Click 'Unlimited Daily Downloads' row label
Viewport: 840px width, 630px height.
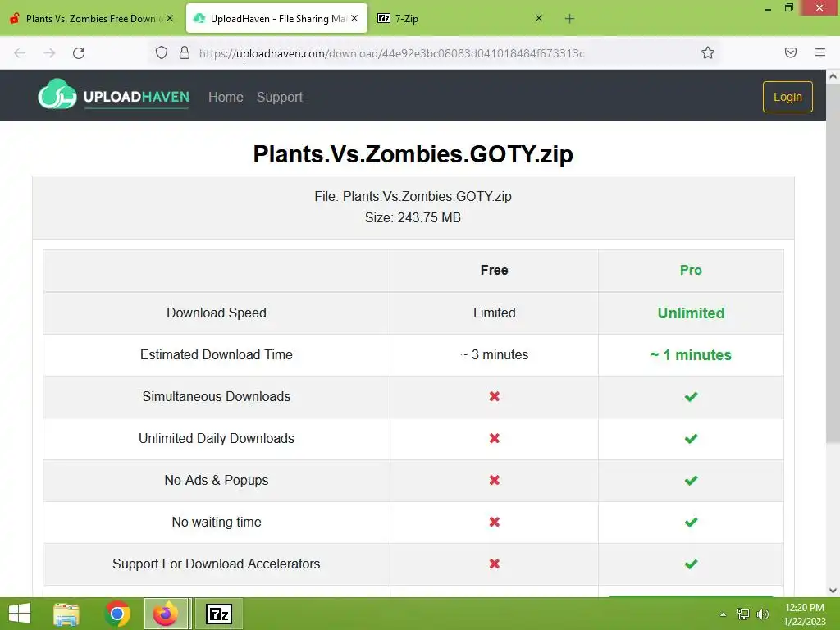tap(217, 438)
